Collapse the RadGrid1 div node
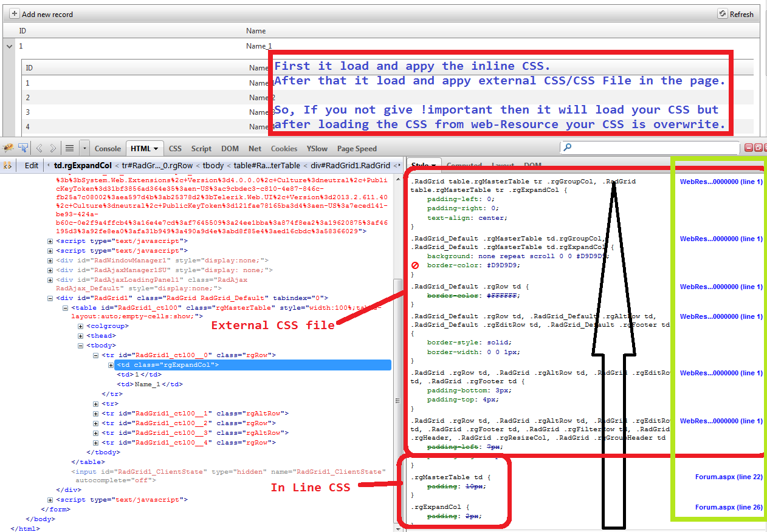This screenshot has height=532, width=767. [50, 298]
